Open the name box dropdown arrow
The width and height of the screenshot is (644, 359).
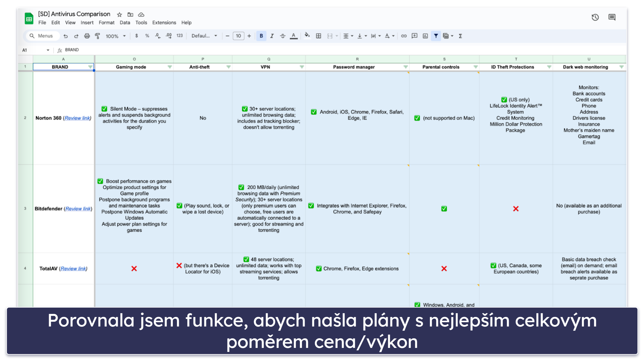click(48, 50)
